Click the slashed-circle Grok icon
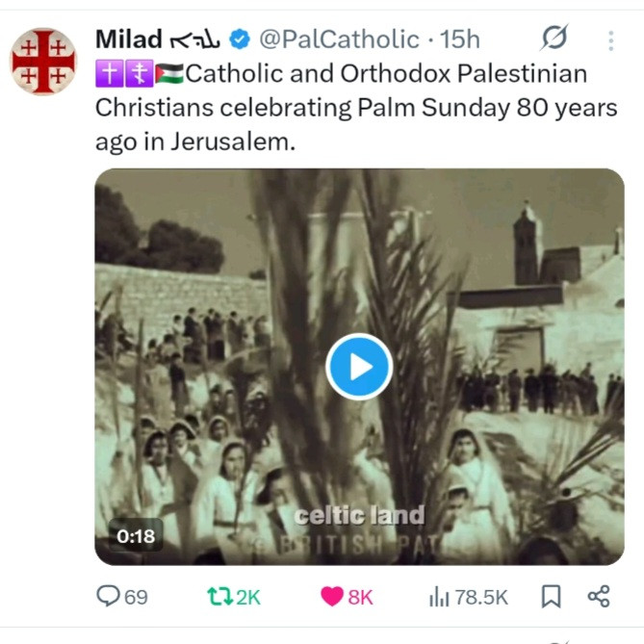The height and width of the screenshot is (644, 644). (554, 39)
